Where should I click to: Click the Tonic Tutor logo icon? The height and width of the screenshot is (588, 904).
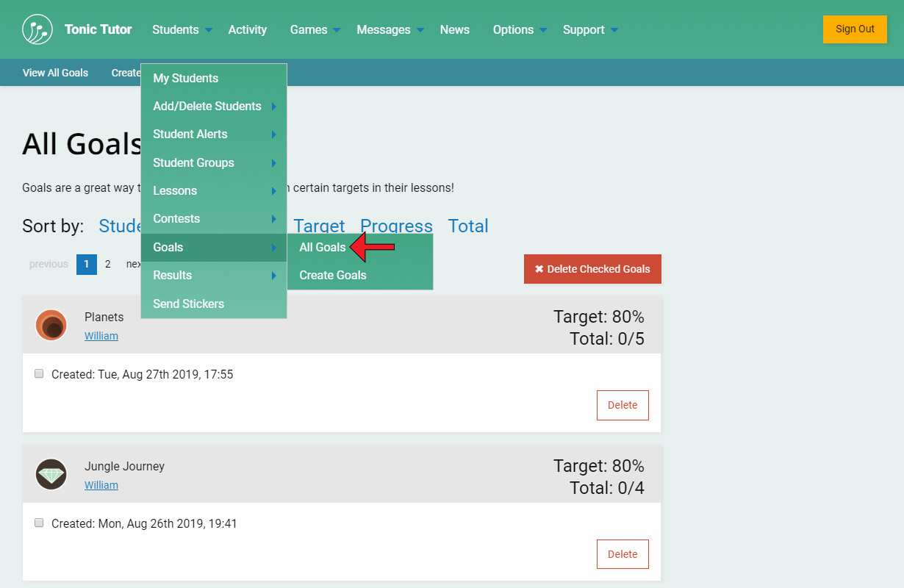point(37,29)
